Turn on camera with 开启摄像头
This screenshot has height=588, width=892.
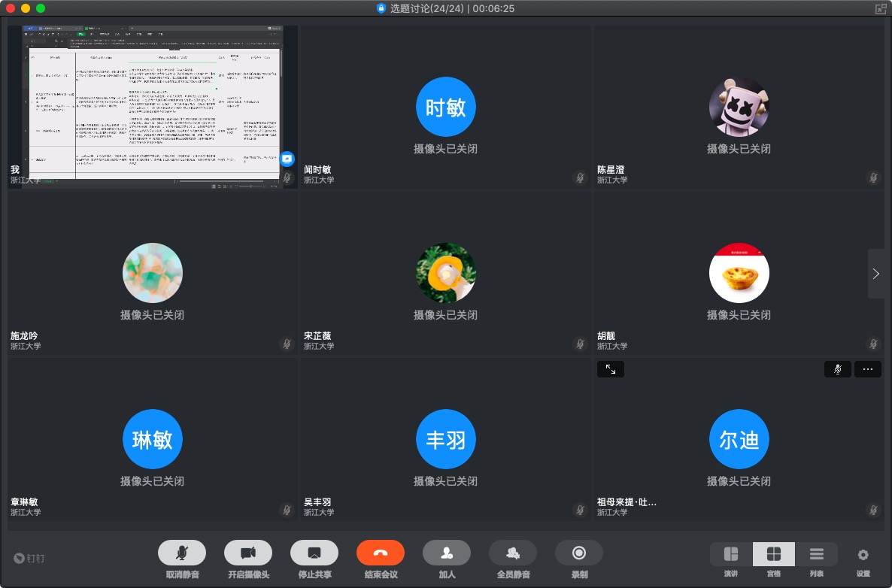pyautogui.click(x=247, y=553)
